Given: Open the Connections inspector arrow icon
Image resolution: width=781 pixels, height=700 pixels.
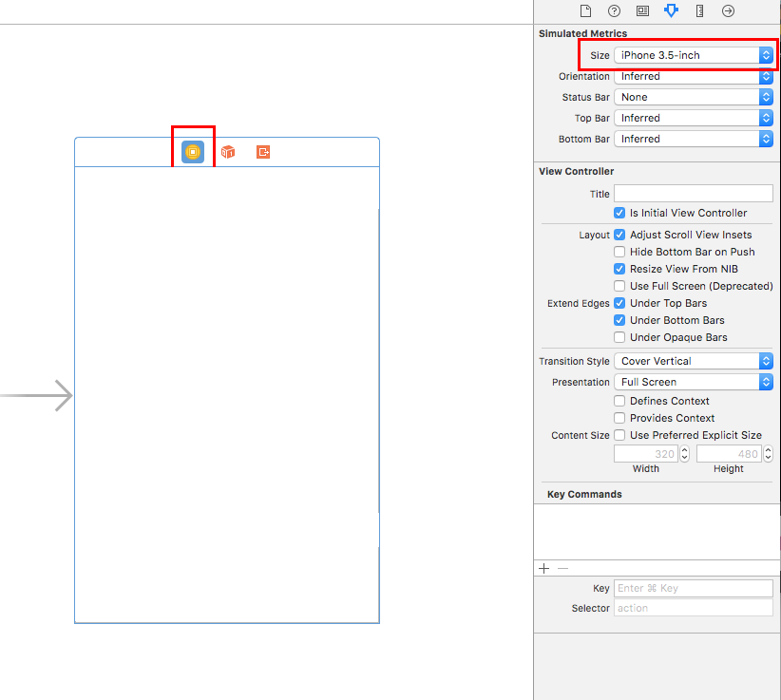Looking at the screenshot, I should click(x=728, y=11).
